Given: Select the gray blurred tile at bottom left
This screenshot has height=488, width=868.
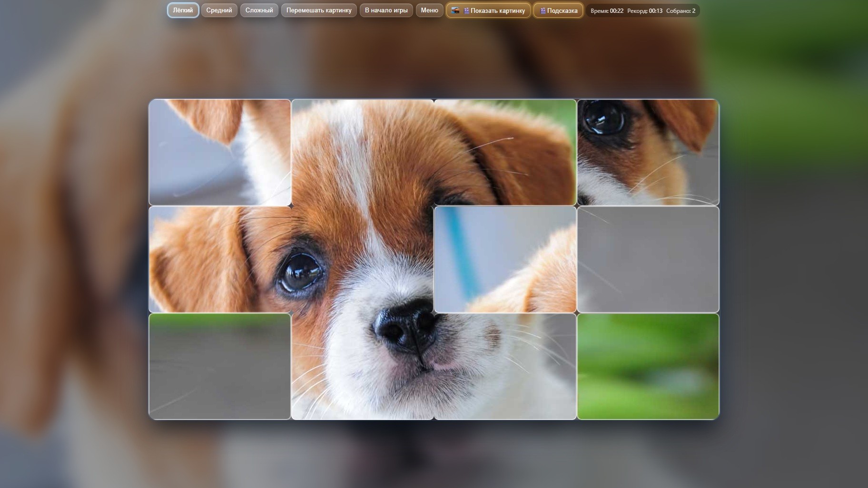Looking at the screenshot, I should pos(220,366).
